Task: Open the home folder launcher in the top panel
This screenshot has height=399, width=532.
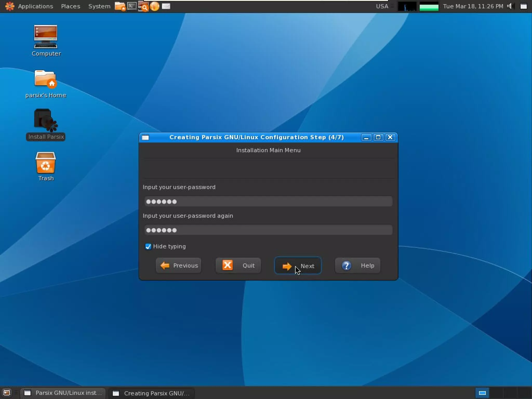Action: coord(120,6)
